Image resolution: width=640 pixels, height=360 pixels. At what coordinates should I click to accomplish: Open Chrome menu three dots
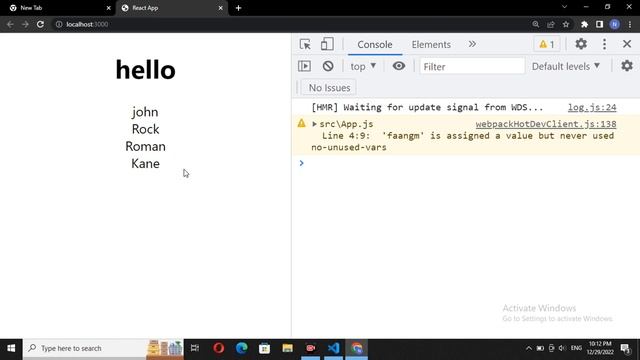(x=630, y=24)
